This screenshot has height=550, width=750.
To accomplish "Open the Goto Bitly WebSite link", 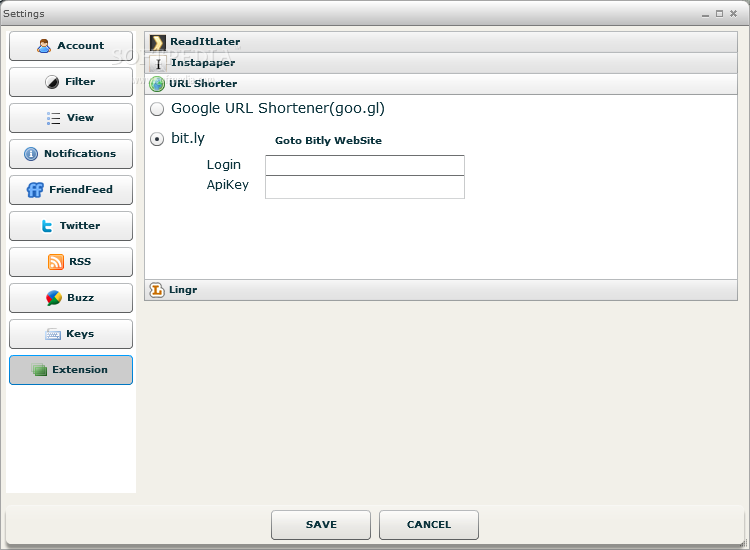I will coord(328,141).
